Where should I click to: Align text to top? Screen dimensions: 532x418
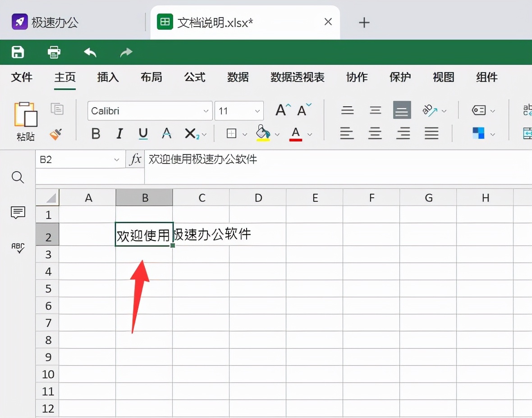pos(348,110)
